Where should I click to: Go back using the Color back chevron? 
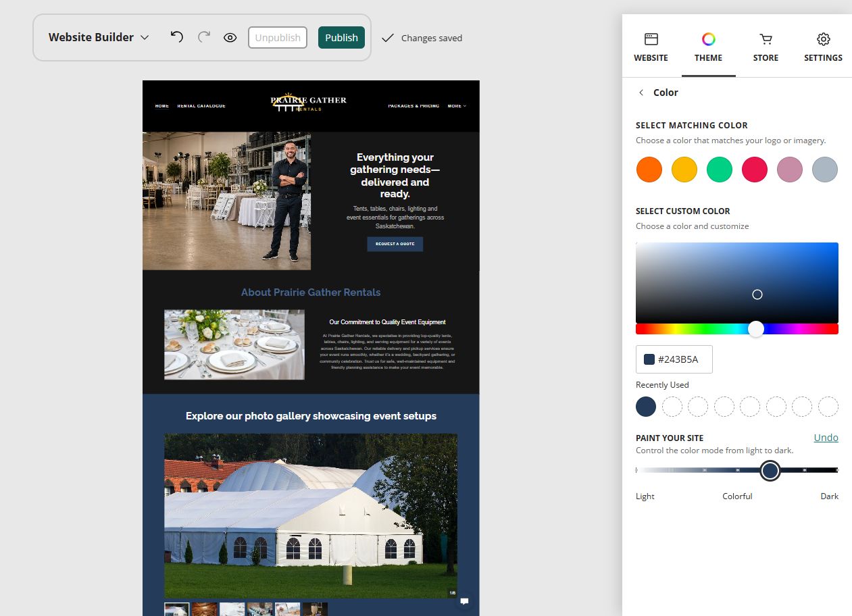click(641, 93)
